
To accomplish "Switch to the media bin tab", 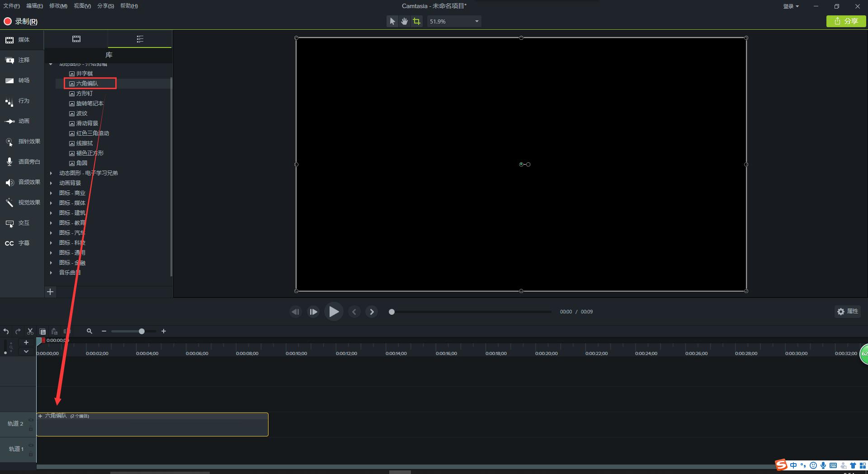I will (x=76, y=39).
